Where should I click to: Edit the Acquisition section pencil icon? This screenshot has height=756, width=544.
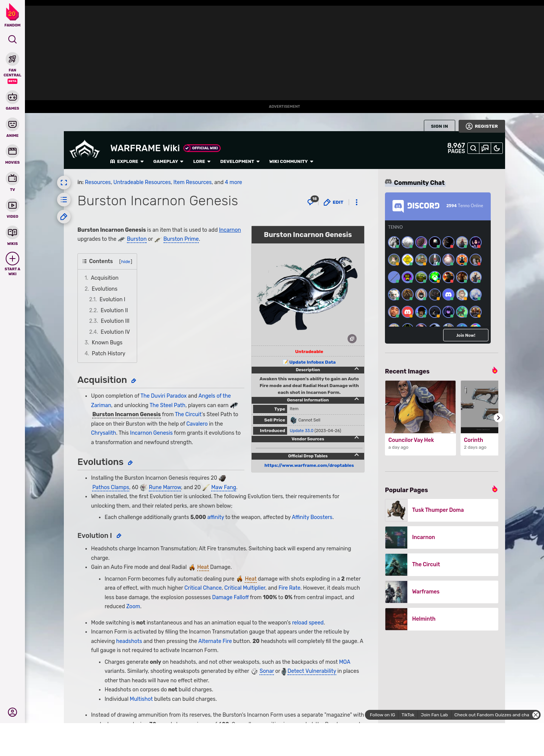(134, 381)
